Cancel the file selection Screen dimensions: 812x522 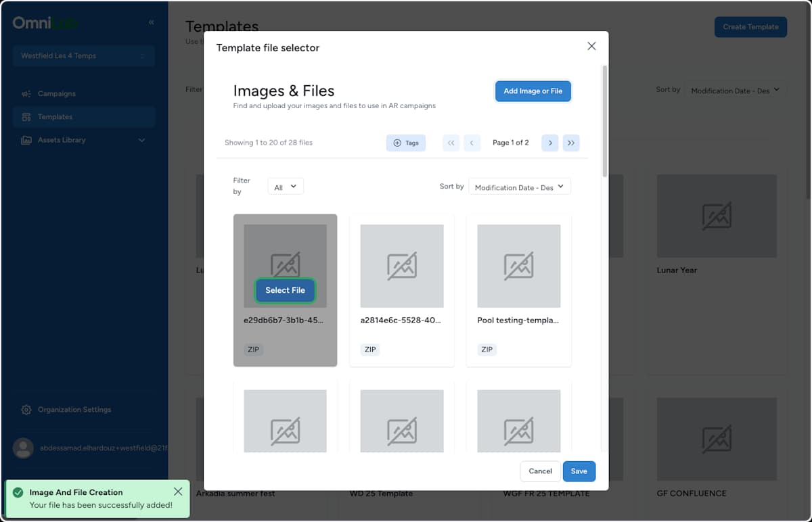pos(540,471)
